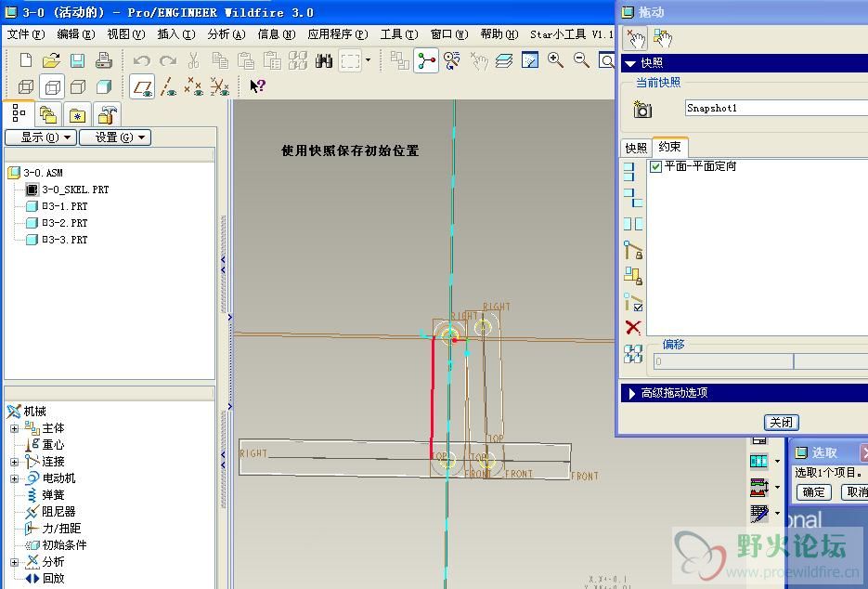
Task: Toggle coordinate systems display
Action: pos(220,86)
